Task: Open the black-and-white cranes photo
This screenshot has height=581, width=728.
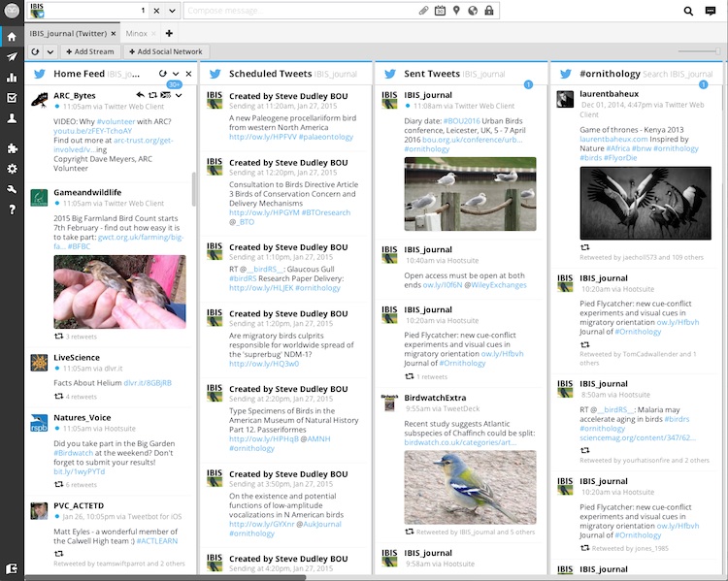Action: click(645, 204)
